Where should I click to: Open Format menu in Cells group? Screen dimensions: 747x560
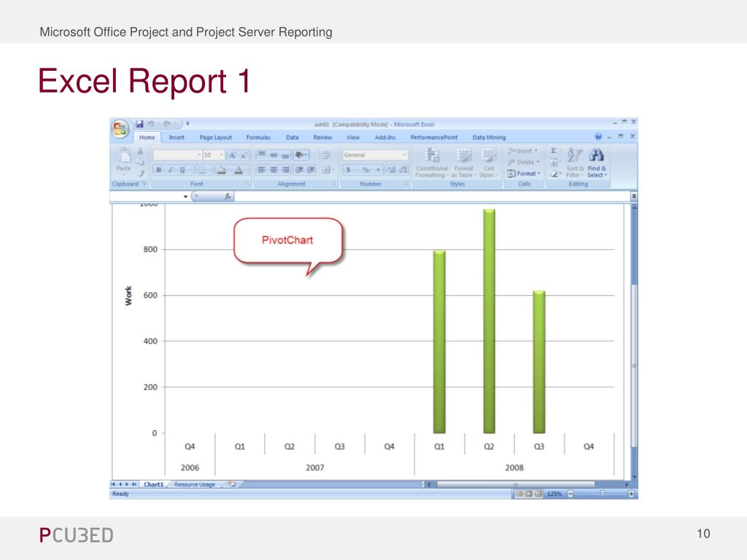pyautogui.click(x=524, y=174)
